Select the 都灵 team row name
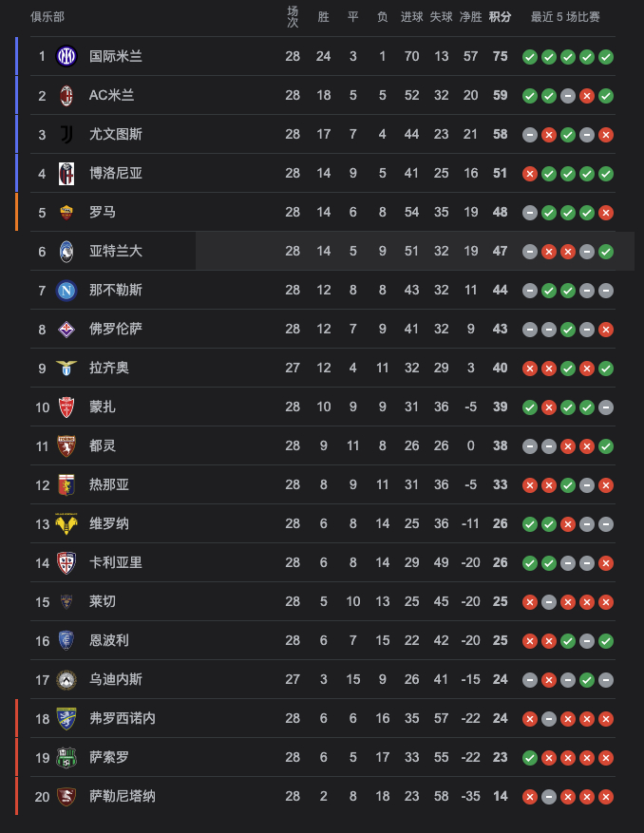This screenshot has width=644, height=833. [103, 445]
